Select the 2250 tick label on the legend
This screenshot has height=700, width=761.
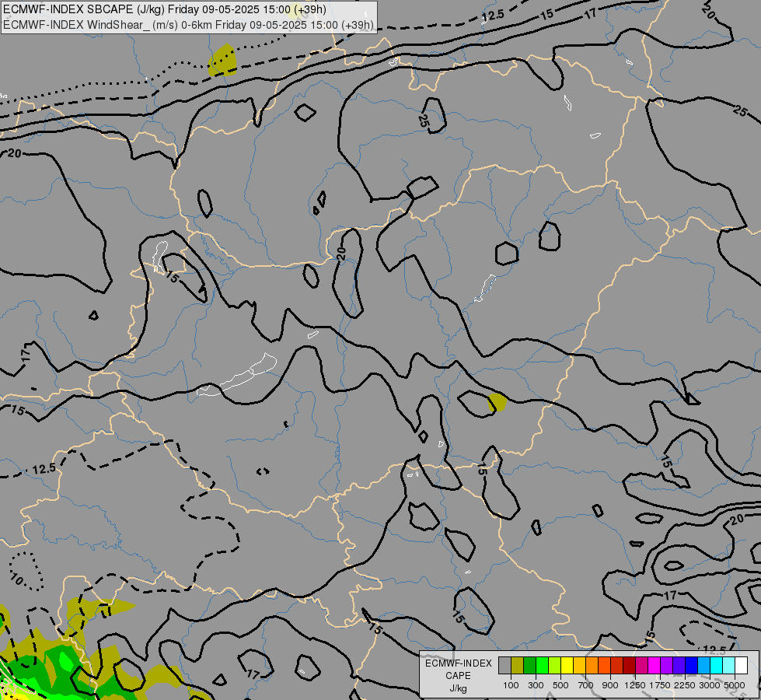(x=685, y=685)
